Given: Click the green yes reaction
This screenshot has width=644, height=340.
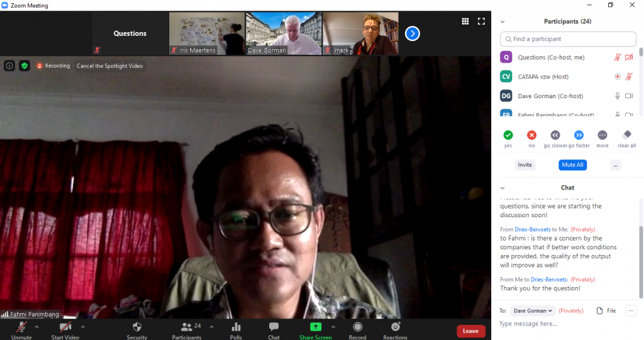Looking at the screenshot, I should [x=508, y=135].
